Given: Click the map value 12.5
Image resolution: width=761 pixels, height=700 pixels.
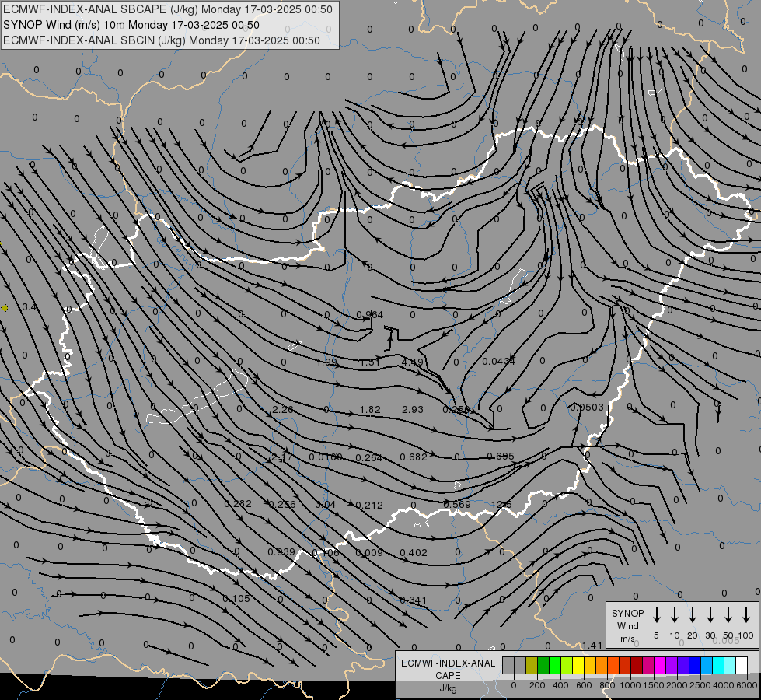Looking at the screenshot, I should click(501, 504).
